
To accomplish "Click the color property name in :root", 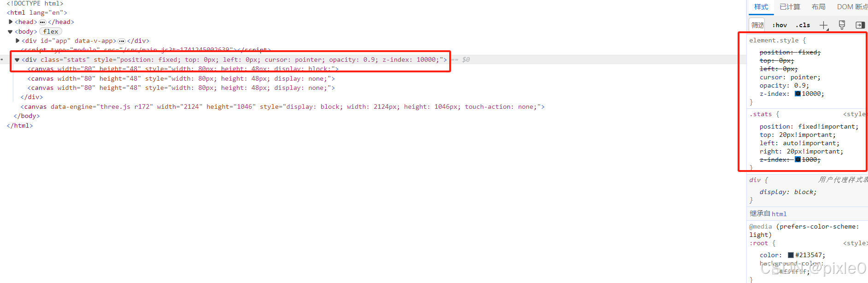I will coord(769,255).
